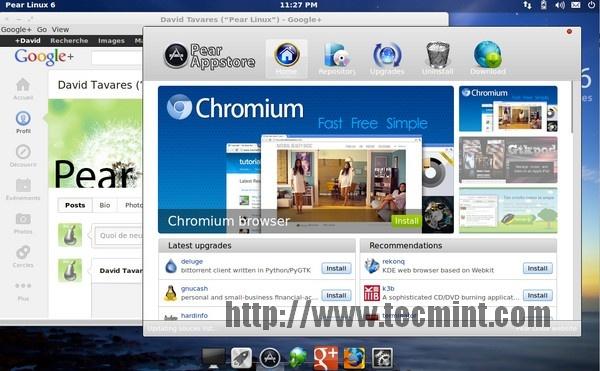Select the third featured thumbnail with tree illustration
This screenshot has width=600, height=371.
[508, 210]
